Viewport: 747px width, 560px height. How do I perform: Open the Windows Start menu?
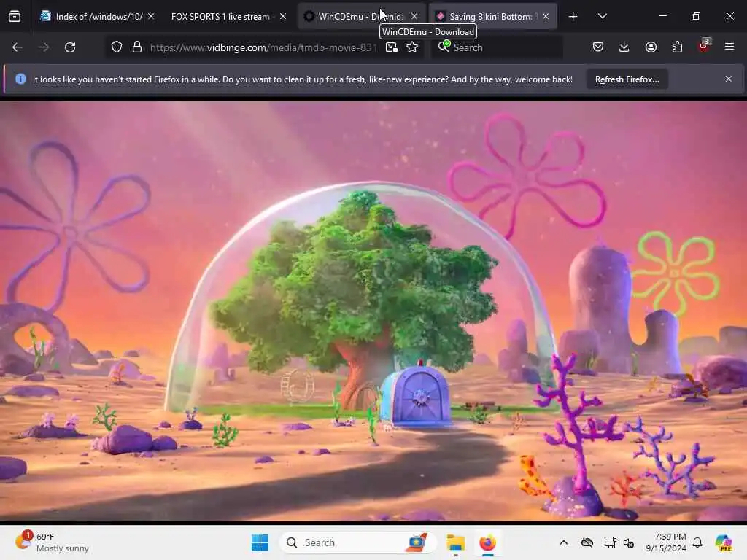pyautogui.click(x=260, y=542)
